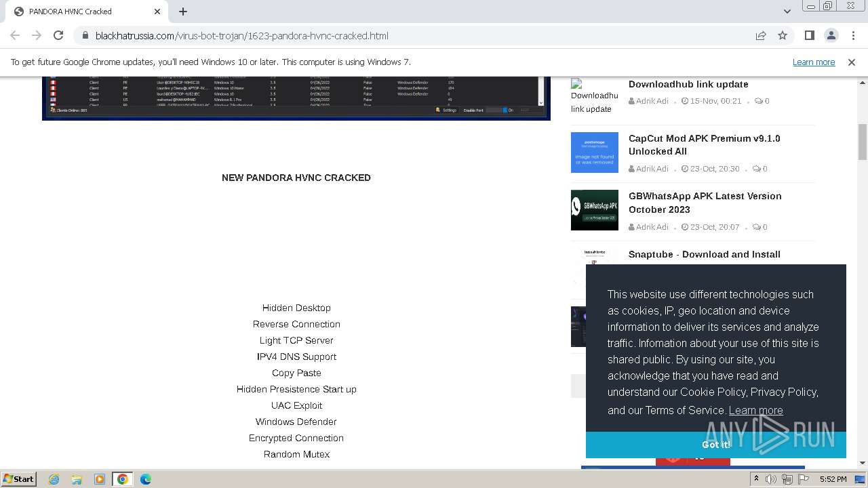Click the Copy Paste feature text
This screenshot has width=868, height=488.
point(296,373)
